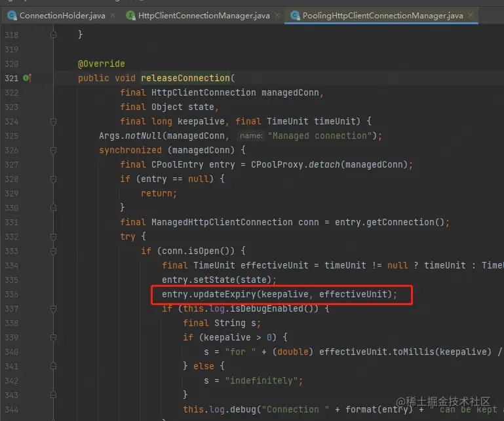
Task: Click the "indefinitely" string literal
Action: point(262,380)
